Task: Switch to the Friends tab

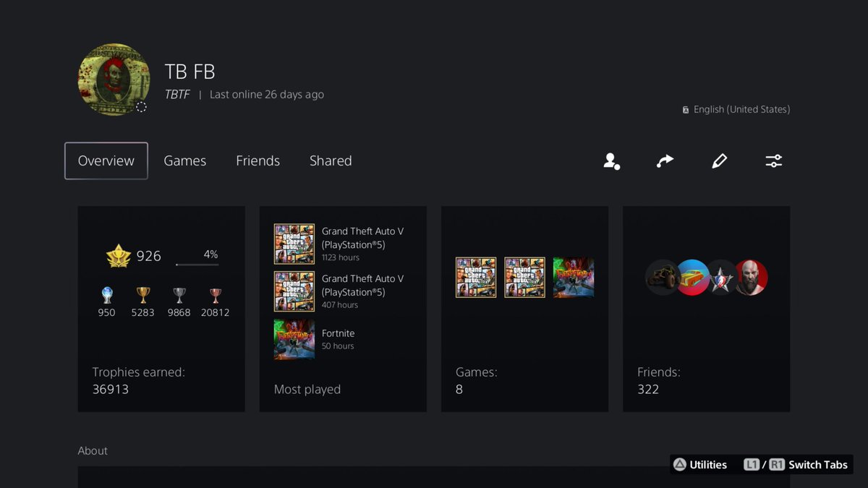Action: 258,160
